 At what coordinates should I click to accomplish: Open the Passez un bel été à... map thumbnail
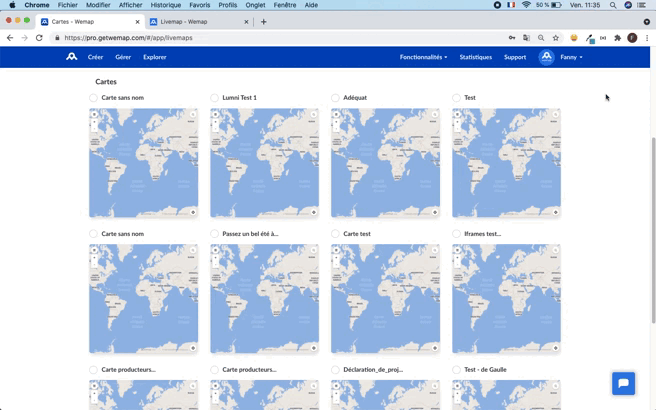pos(264,299)
